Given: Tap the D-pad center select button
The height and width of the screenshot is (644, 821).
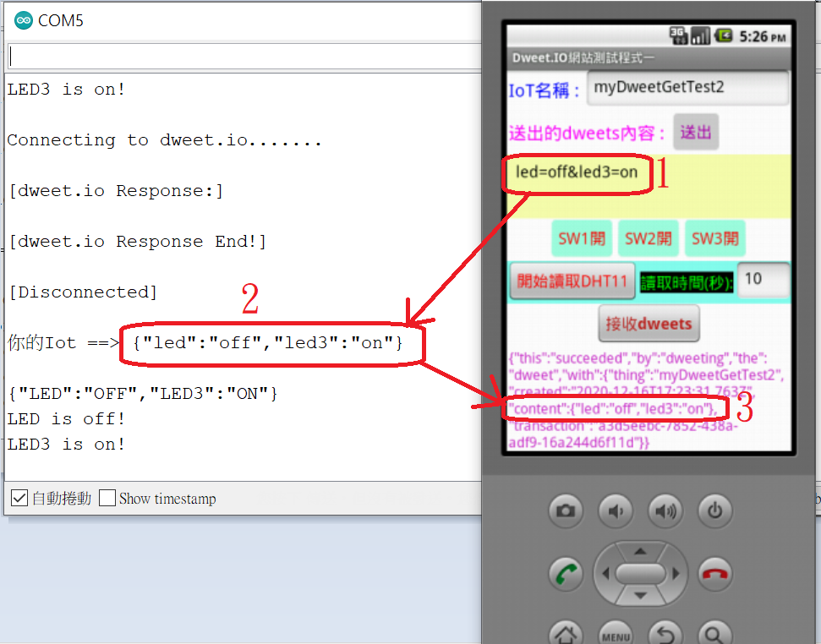Looking at the screenshot, I should click(640, 573).
